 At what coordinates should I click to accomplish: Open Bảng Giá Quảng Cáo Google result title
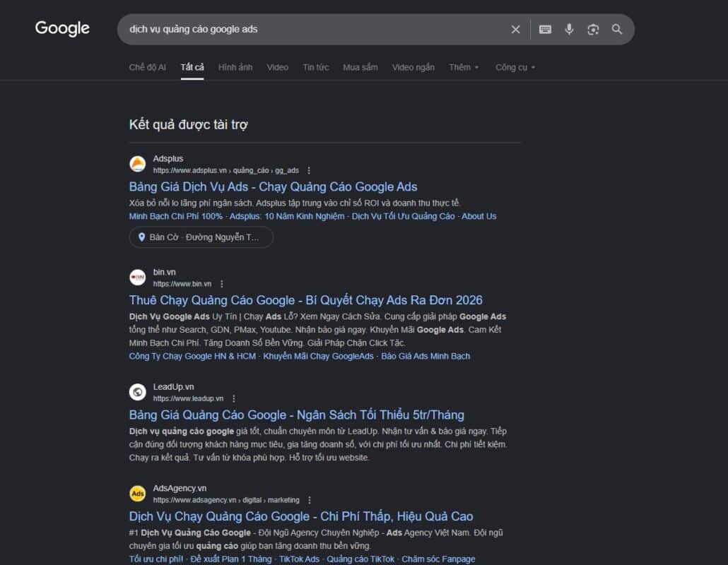pyautogui.click(x=297, y=415)
